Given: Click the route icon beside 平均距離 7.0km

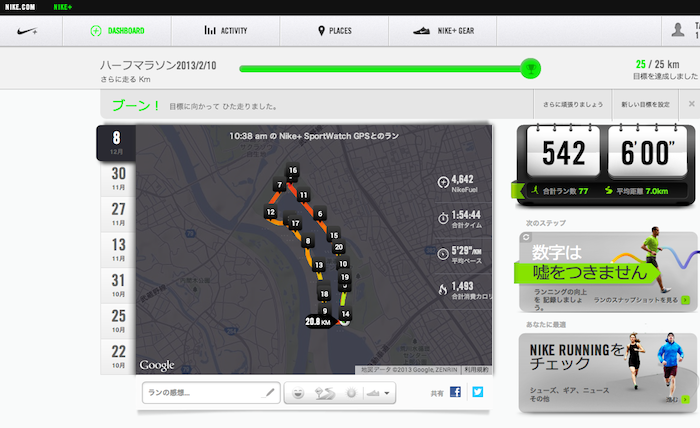Looking at the screenshot, I should 608,191.
